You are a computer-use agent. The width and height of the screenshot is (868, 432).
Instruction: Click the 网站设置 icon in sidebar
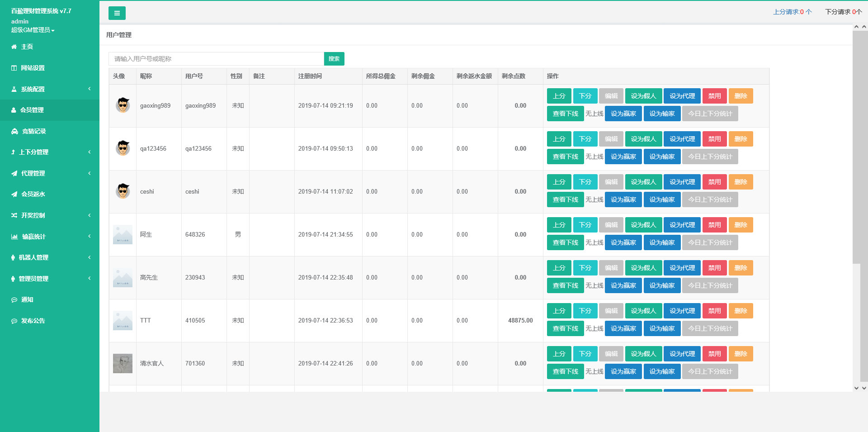point(14,68)
